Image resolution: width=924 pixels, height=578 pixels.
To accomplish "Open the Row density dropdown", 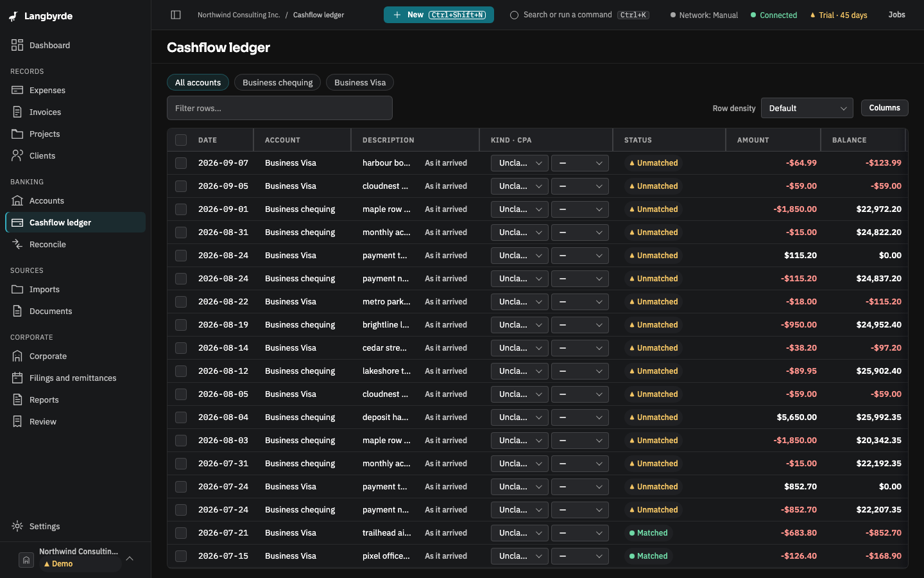I will pos(807,108).
